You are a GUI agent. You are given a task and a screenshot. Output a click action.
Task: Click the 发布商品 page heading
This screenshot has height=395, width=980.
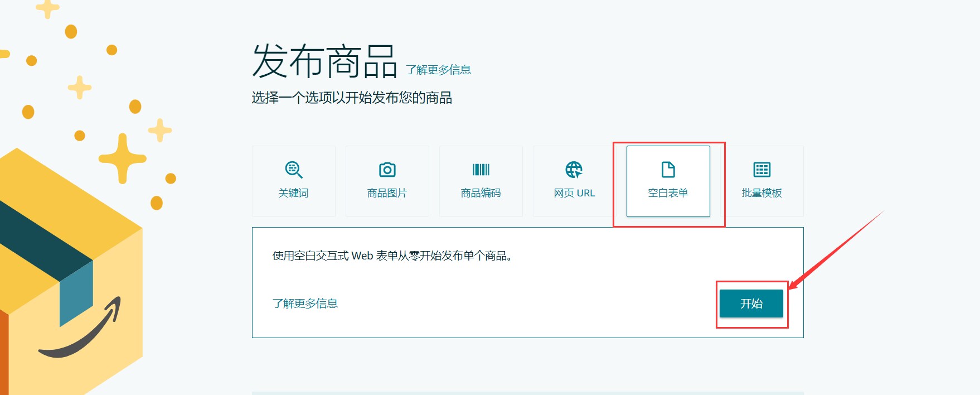pyautogui.click(x=324, y=61)
